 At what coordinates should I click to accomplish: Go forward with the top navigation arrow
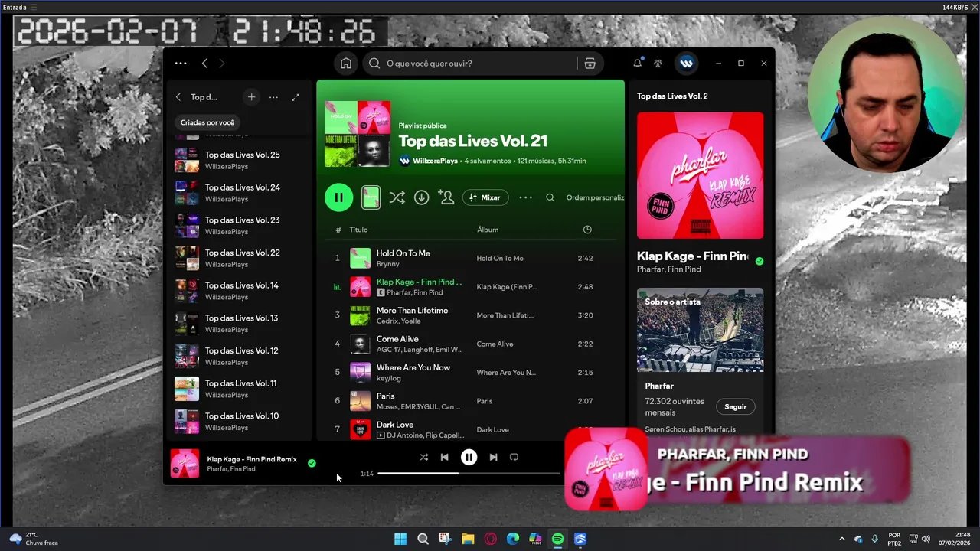point(222,64)
